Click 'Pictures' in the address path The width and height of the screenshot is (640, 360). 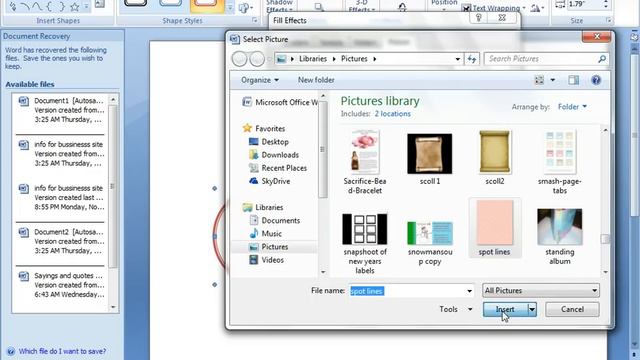[x=354, y=59]
